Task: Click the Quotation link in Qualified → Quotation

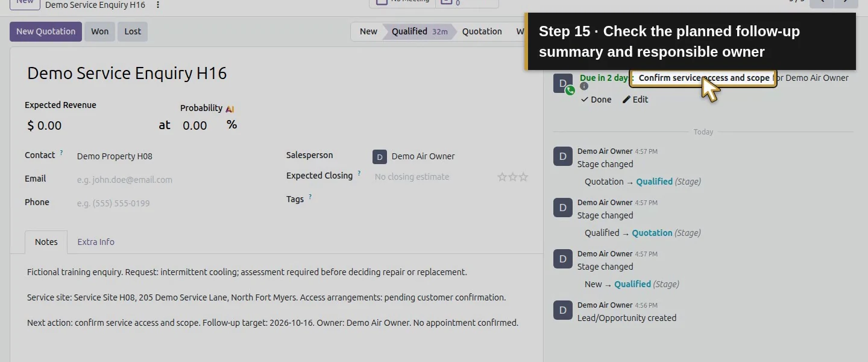Action: point(652,233)
